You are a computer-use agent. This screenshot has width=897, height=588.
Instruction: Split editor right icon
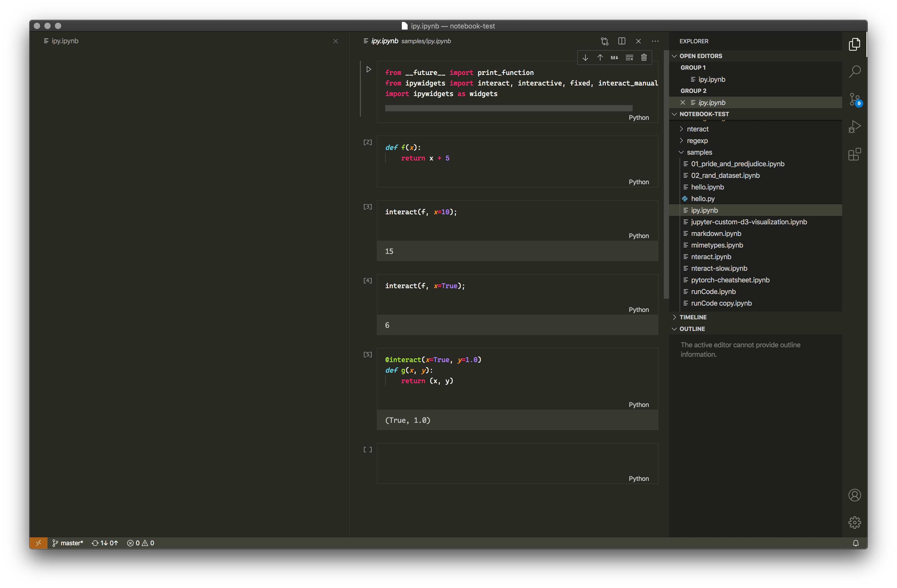622,41
